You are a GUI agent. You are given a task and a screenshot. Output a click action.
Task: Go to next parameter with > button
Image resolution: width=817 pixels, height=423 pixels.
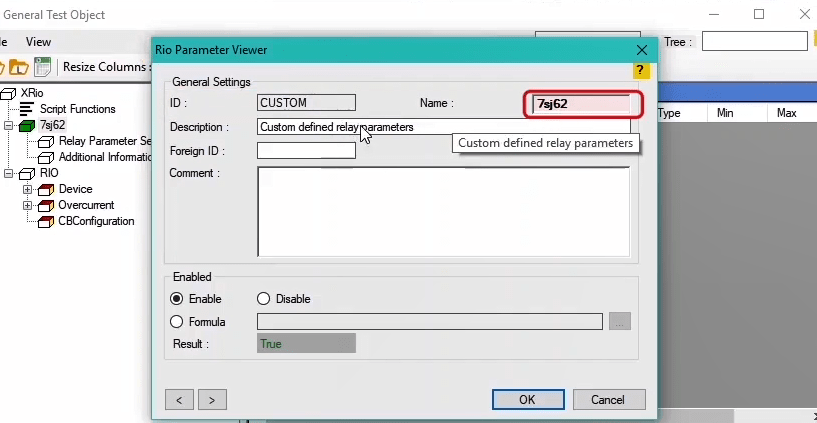coord(211,399)
